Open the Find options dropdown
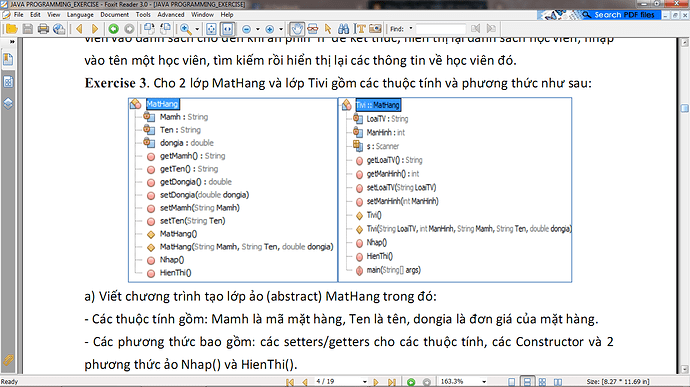 411,29
